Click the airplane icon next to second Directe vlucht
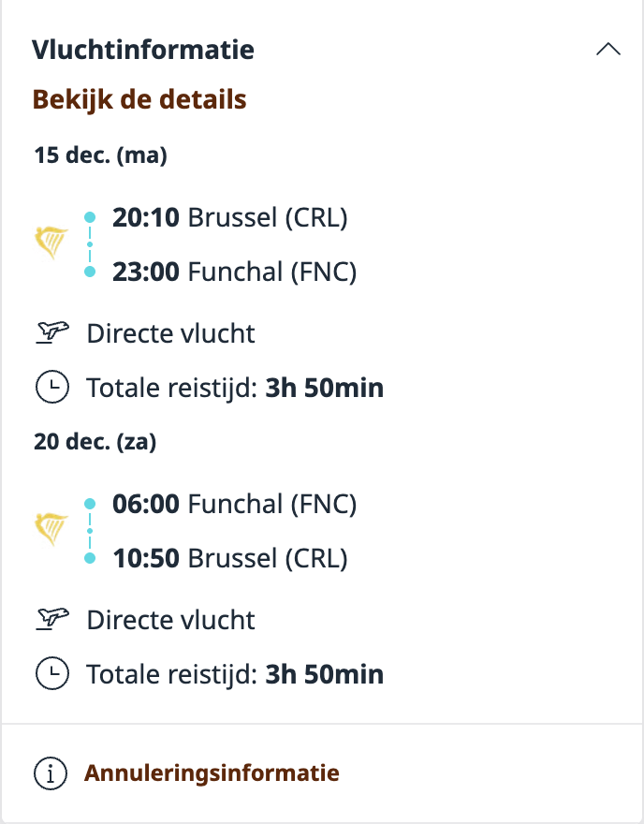The image size is (644, 824). (52, 619)
